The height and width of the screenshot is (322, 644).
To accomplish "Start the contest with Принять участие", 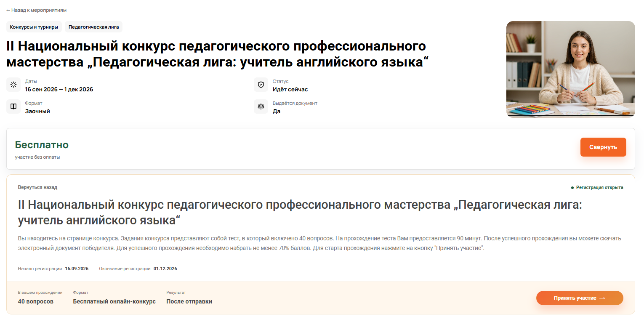I will point(580,298).
